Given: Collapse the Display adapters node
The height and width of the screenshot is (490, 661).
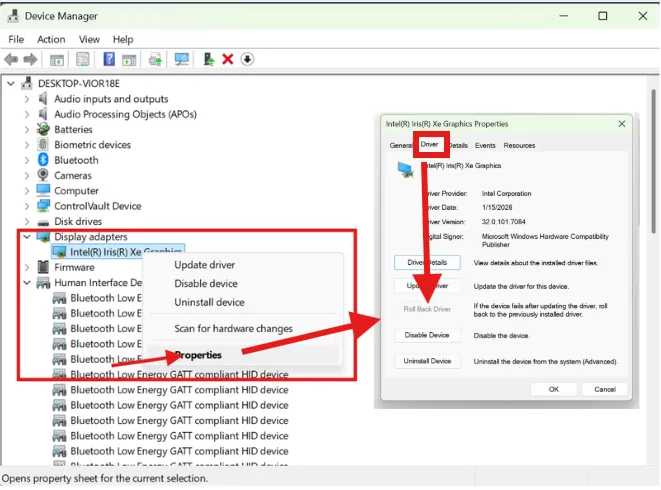Looking at the screenshot, I should (27, 237).
